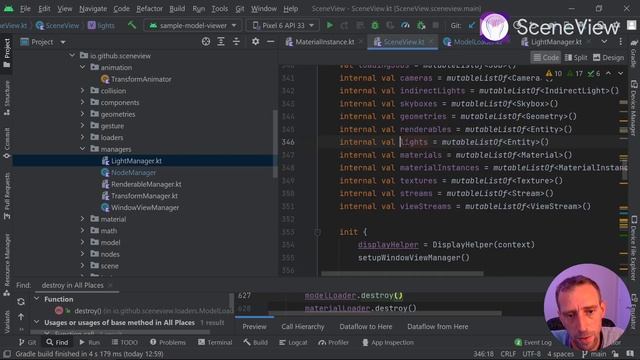The height and width of the screenshot is (360, 640).
Task: Click the Make Project hammer icon
Action: (x=132, y=25)
